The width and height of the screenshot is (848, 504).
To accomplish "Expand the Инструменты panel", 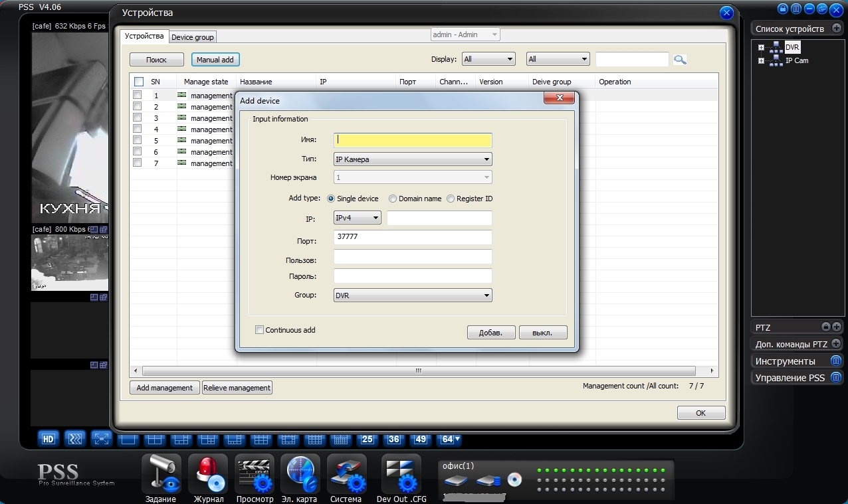I will pyautogui.click(x=836, y=361).
